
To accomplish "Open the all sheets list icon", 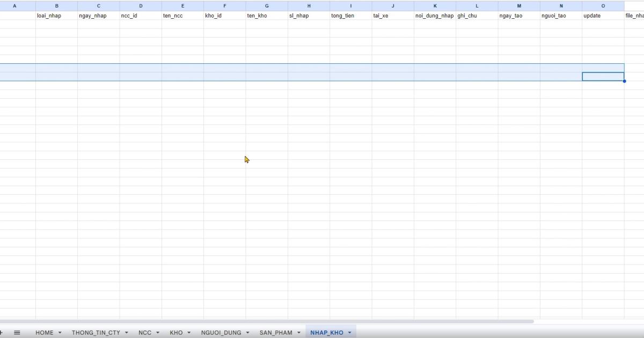I will pyautogui.click(x=17, y=333).
